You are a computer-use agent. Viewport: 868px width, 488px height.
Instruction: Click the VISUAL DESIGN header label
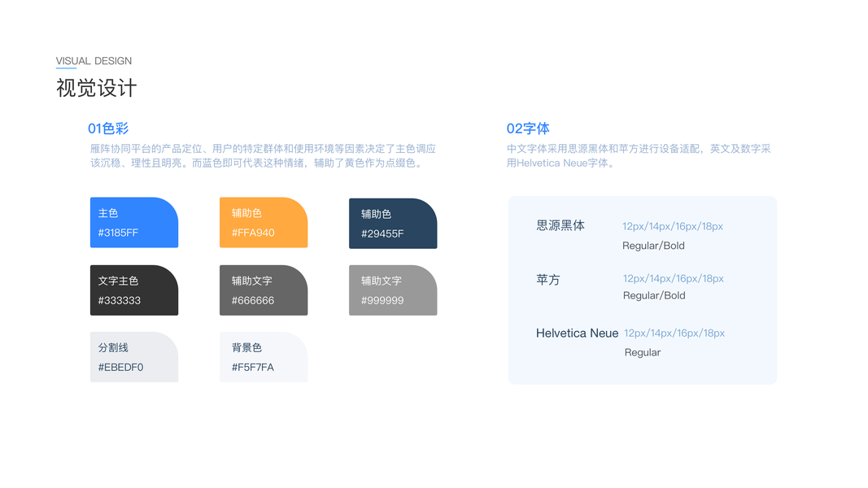coord(94,61)
